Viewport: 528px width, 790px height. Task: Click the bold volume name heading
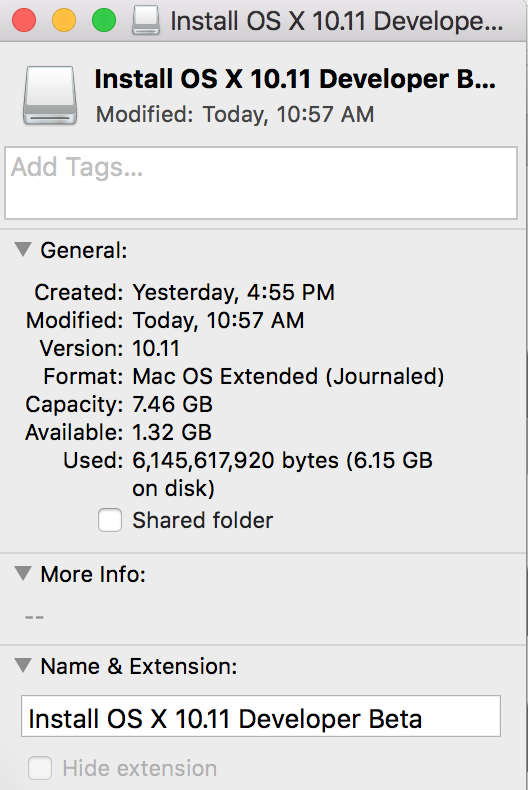coord(295,79)
